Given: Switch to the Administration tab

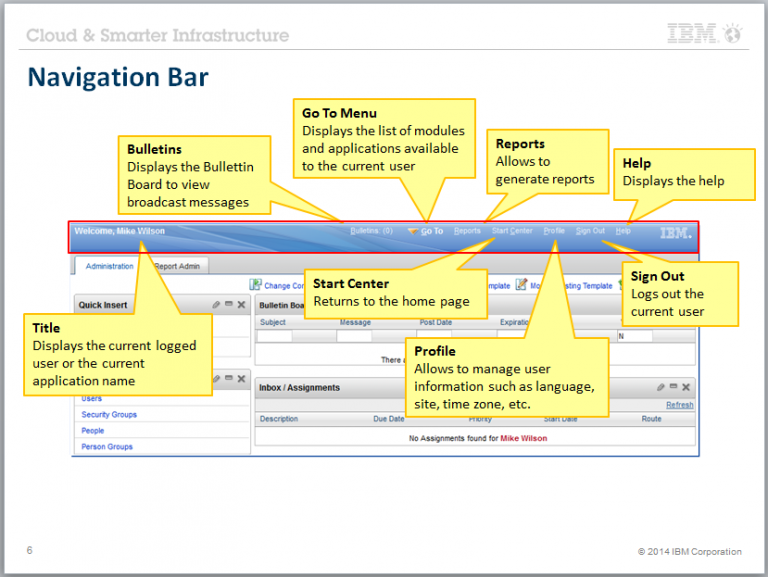Looking at the screenshot, I should pyautogui.click(x=109, y=266).
